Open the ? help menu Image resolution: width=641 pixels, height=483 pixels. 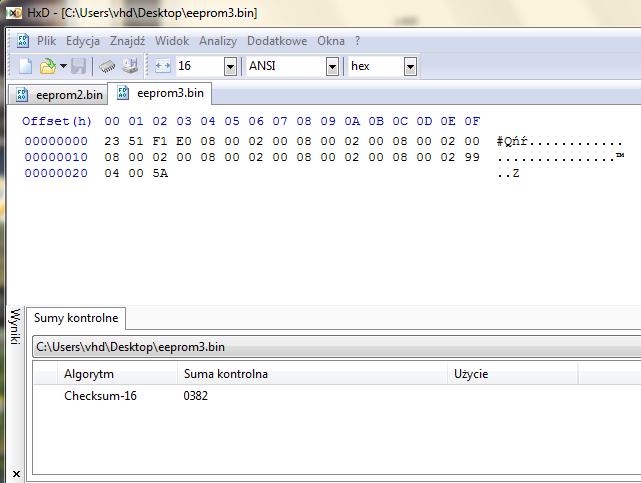[x=358, y=41]
